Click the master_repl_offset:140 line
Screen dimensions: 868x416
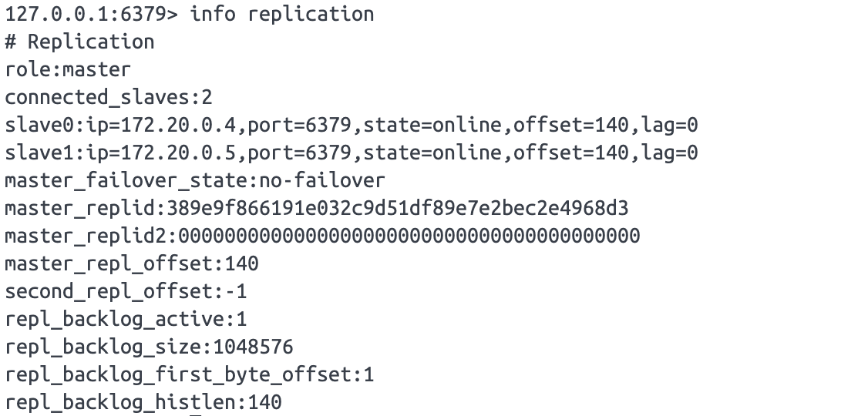[x=132, y=264]
